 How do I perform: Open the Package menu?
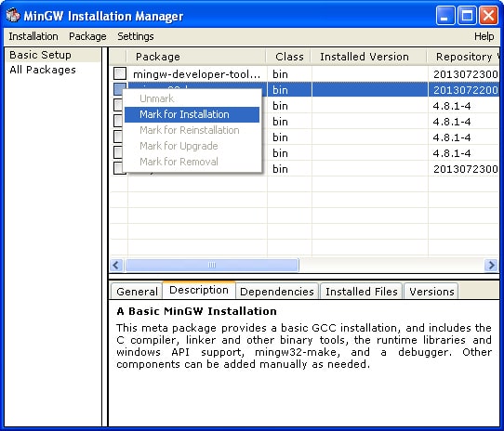click(x=87, y=36)
